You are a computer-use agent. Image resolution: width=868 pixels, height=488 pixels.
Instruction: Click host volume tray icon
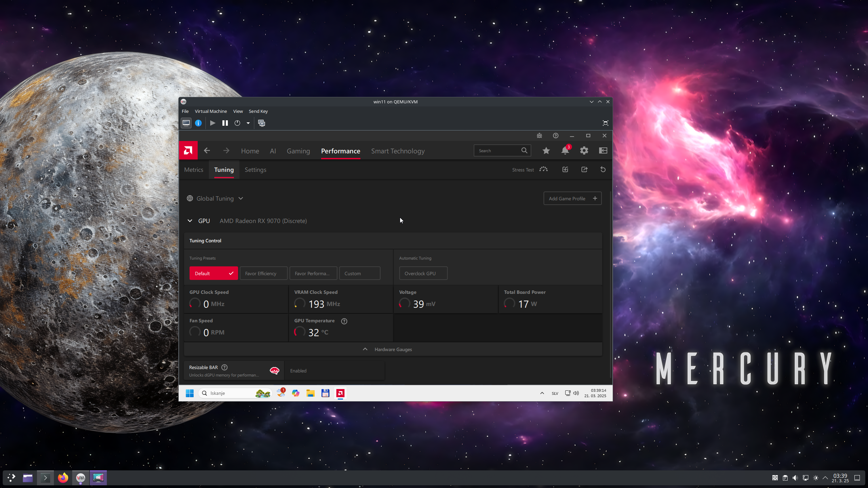[x=795, y=478]
